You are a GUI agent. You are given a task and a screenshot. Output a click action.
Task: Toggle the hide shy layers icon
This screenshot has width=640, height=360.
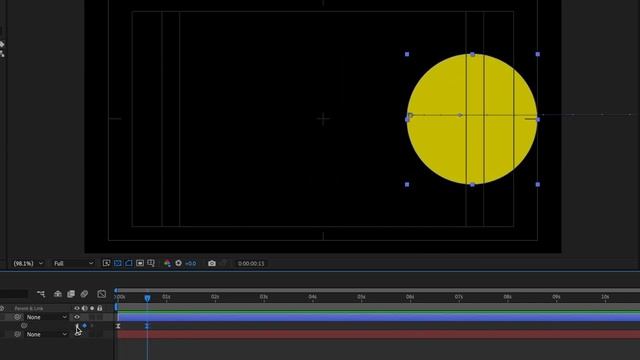tap(58, 293)
